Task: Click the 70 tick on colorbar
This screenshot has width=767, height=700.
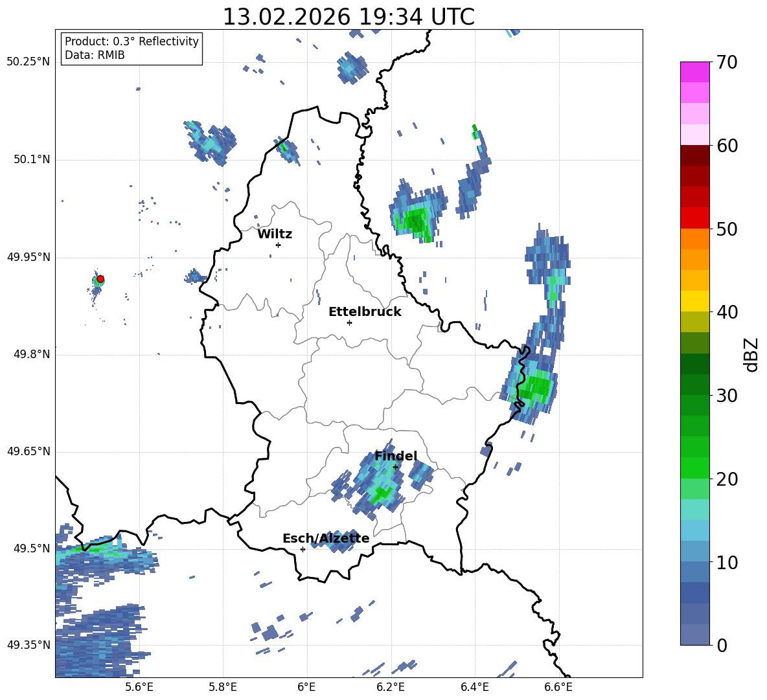Action: pos(727,63)
